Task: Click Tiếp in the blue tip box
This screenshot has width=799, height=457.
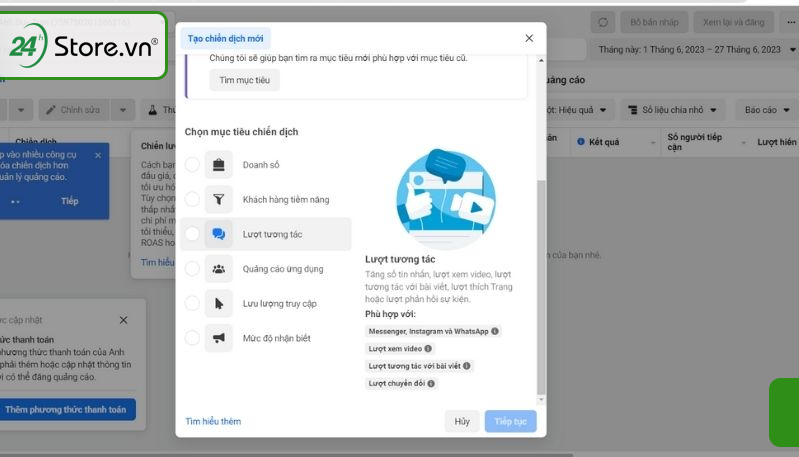Action: (70, 201)
